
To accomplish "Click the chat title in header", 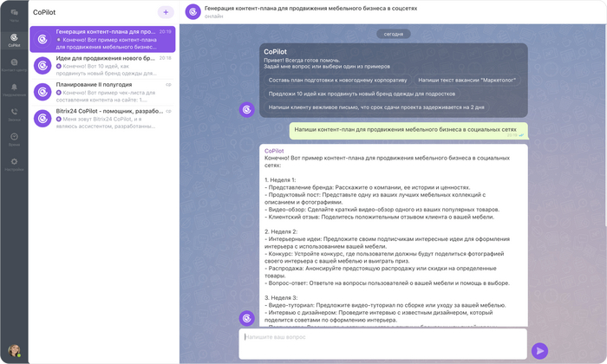I will (310, 8).
